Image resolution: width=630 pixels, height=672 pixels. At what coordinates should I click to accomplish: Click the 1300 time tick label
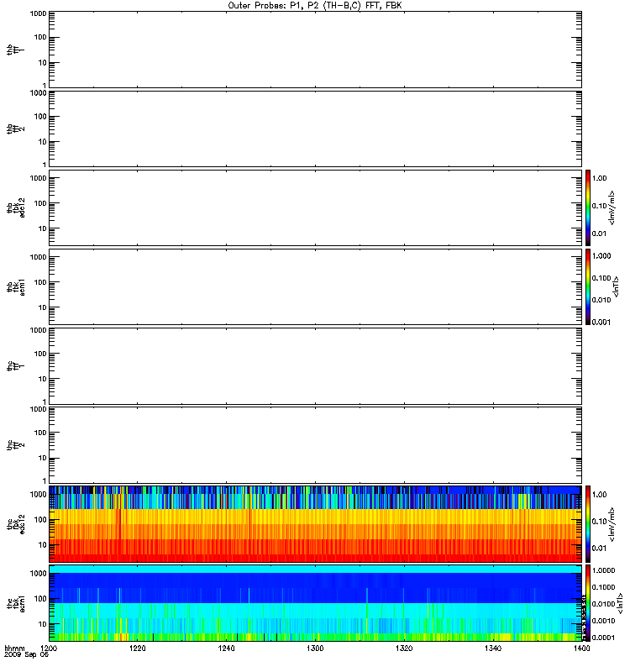tap(315, 648)
